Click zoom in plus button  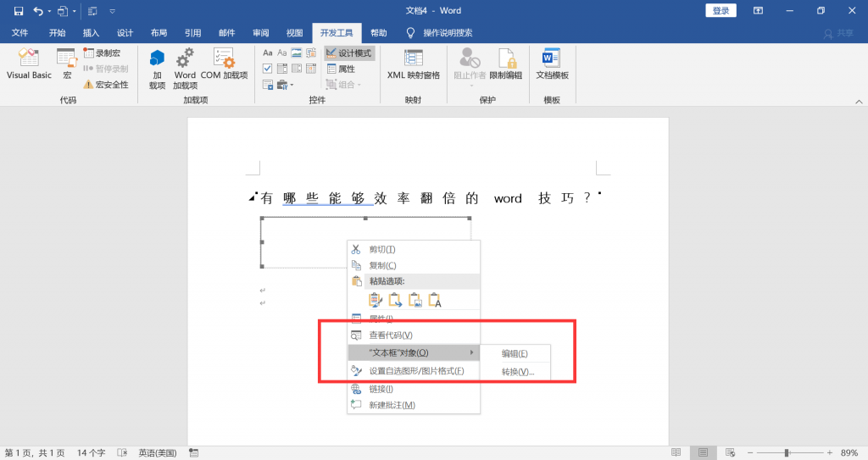pos(829,453)
